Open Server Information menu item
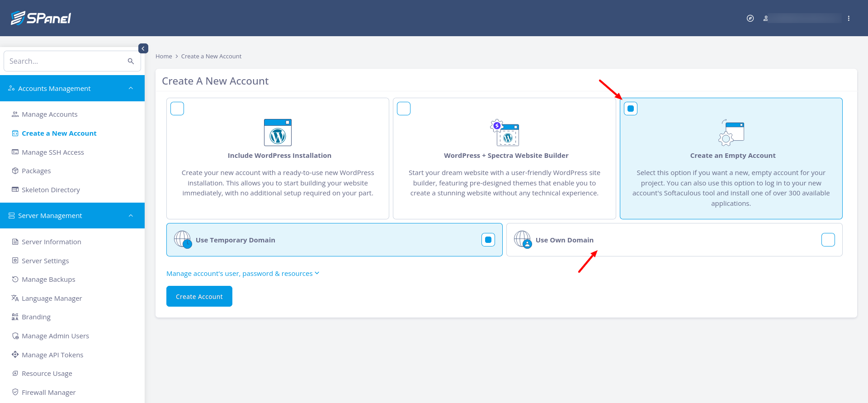This screenshot has height=403, width=868. (52, 242)
